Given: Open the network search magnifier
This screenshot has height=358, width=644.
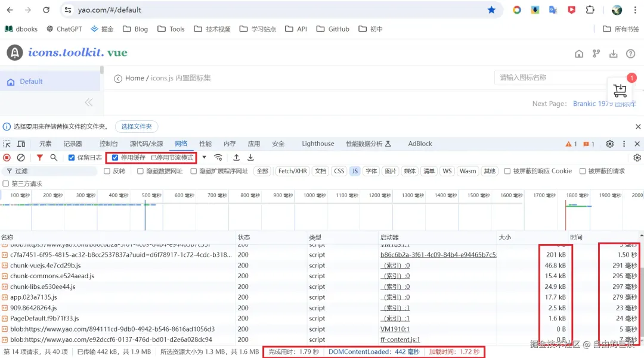Looking at the screenshot, I should pyautogui.click(x=54, y=158).
